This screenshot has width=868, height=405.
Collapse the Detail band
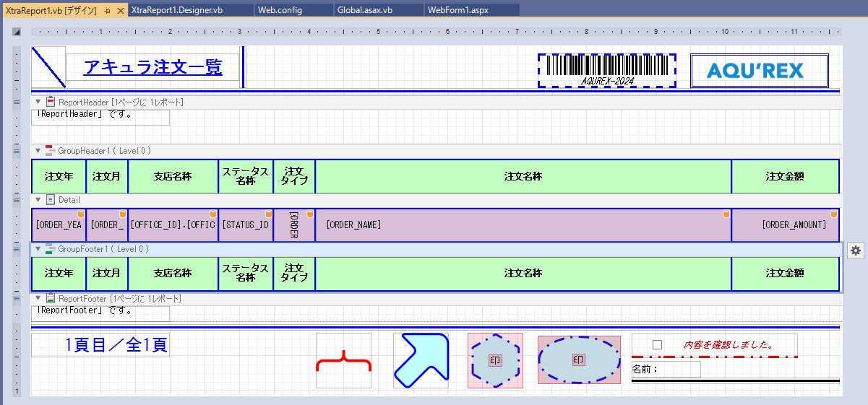(x=38, y=200)
